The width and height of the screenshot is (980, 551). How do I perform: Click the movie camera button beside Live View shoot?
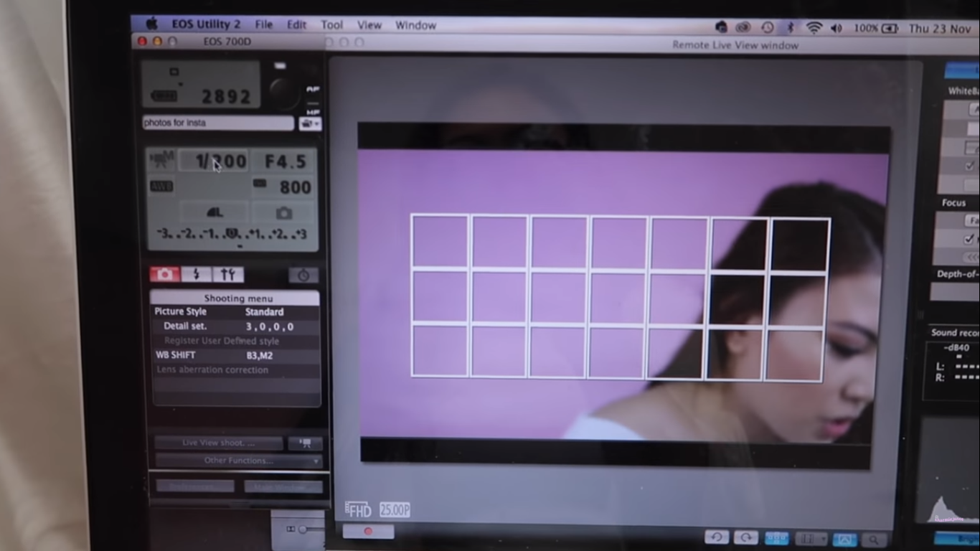point(305,443)
